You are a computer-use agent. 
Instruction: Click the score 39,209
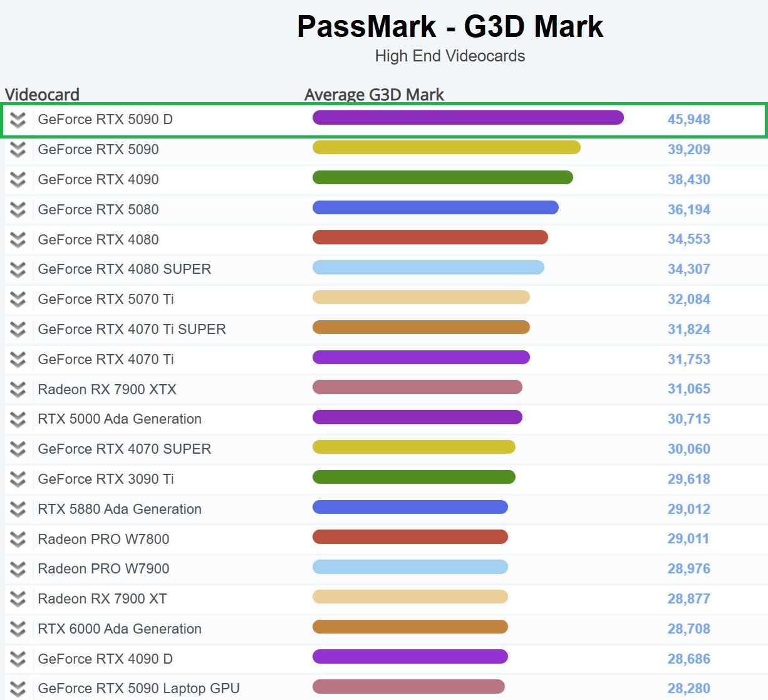689,149
